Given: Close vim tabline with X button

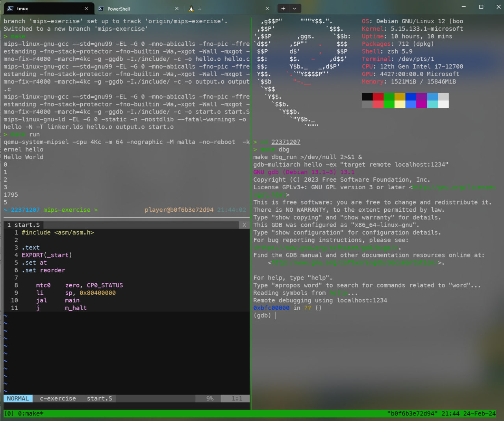Looking at the screenshot, I should point(244,225).
